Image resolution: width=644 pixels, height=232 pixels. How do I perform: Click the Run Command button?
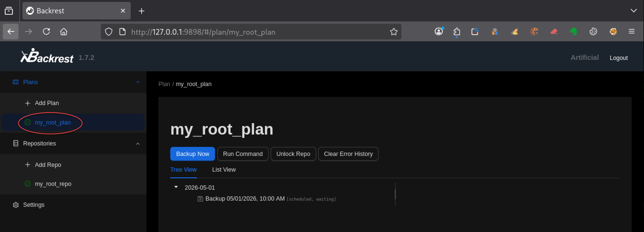point(243,154)
